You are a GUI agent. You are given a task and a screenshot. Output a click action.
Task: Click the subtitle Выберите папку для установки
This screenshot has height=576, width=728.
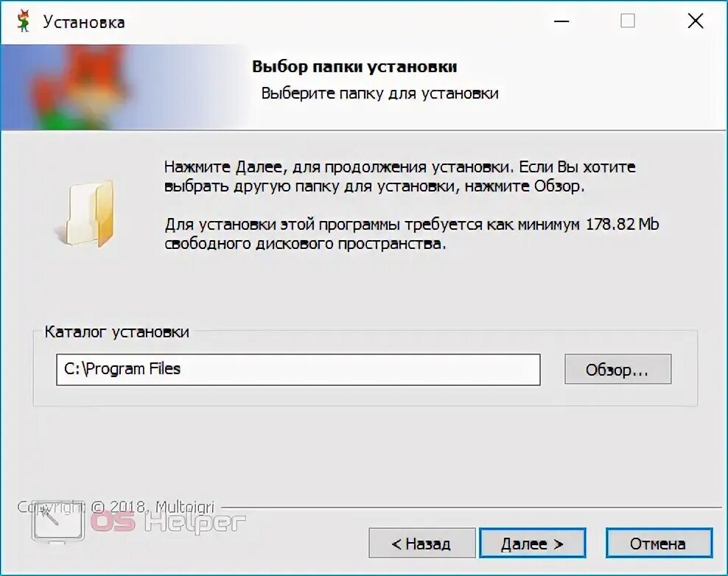point(379,94)
